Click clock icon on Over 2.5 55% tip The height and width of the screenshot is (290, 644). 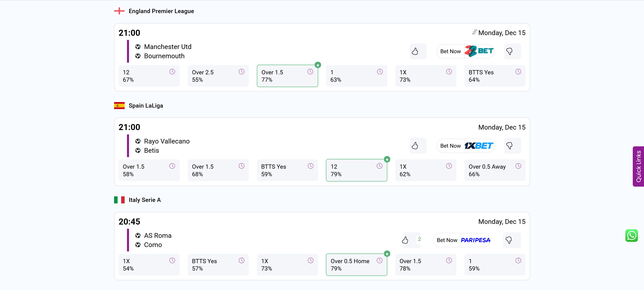pos(241,72)
